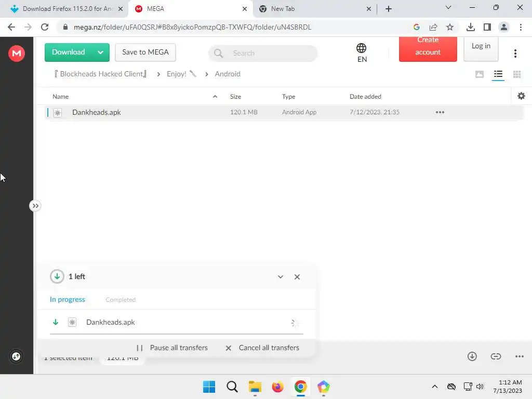The height and width of the screenshot is (399, 532).
Task: Go to Enjoy! breadcrumb folder
Action: tap(181, 74)
